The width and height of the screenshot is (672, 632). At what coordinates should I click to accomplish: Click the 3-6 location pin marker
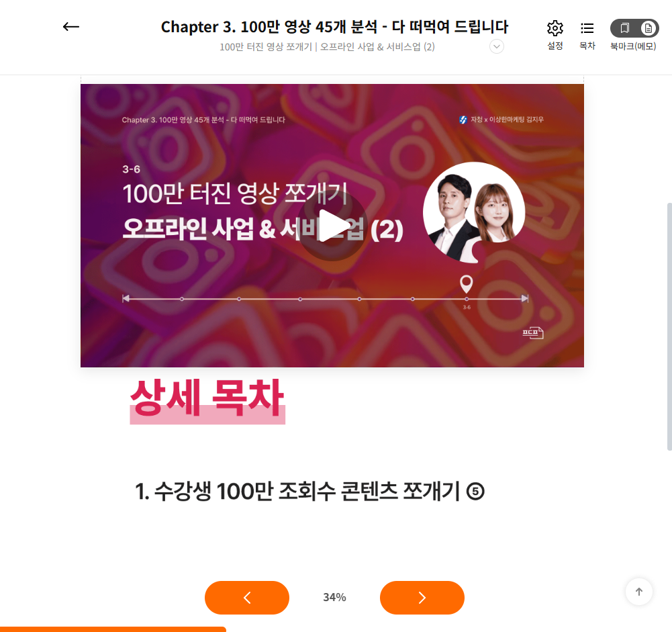pos(467,283)
